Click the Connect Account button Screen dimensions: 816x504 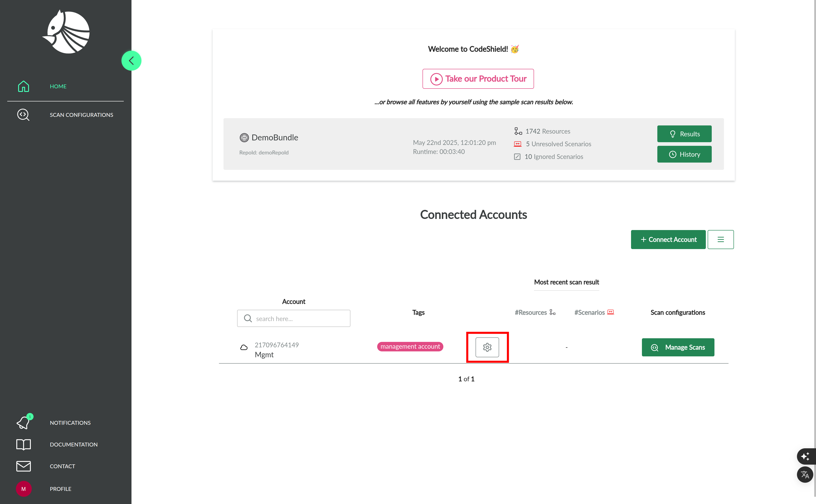[668, 239]
